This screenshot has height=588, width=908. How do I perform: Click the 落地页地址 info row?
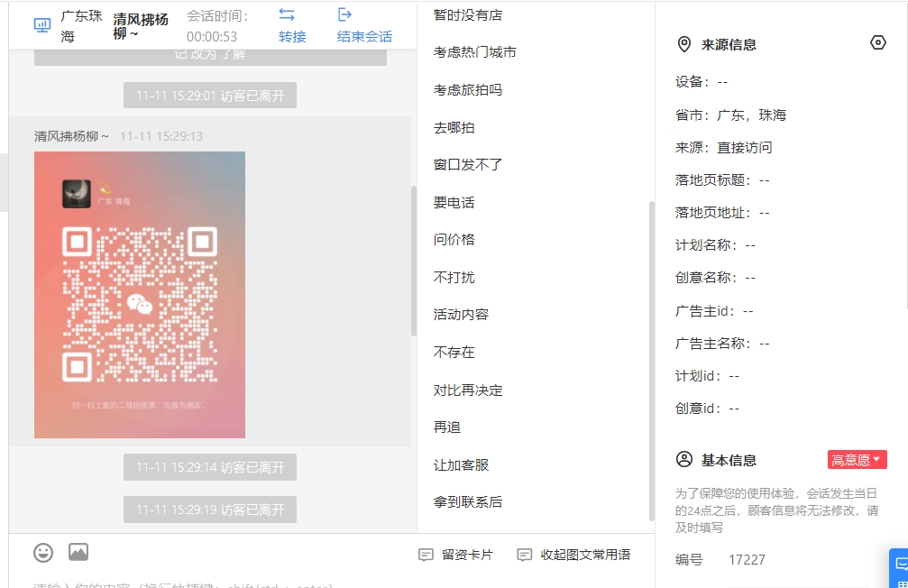[722, 213]
